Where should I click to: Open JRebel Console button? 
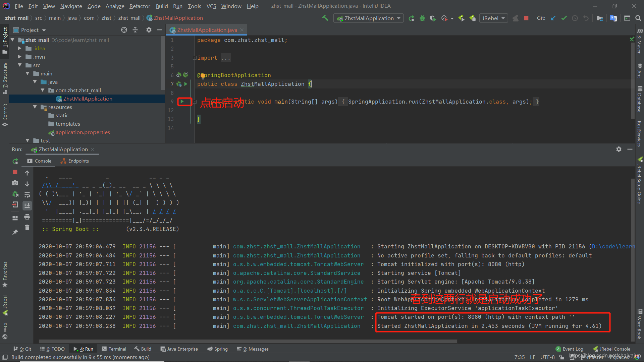pyautogui.click(x=611, y=349)
